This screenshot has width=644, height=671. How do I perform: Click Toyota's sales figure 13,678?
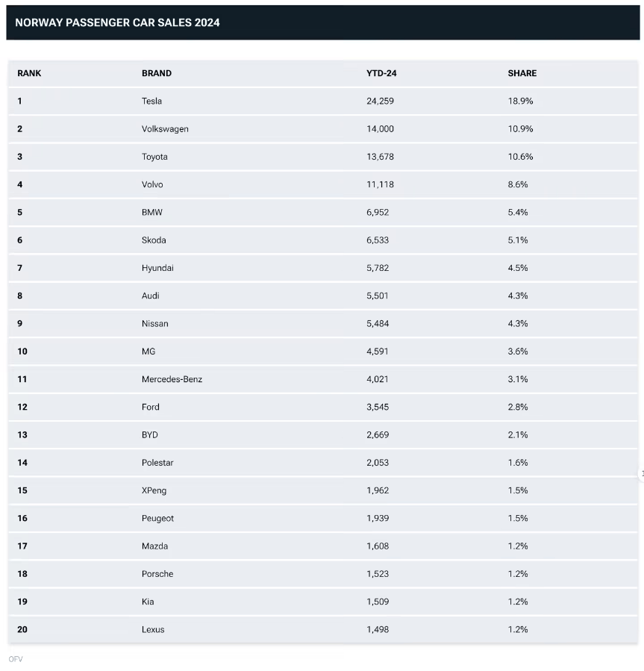click(380, 157)
